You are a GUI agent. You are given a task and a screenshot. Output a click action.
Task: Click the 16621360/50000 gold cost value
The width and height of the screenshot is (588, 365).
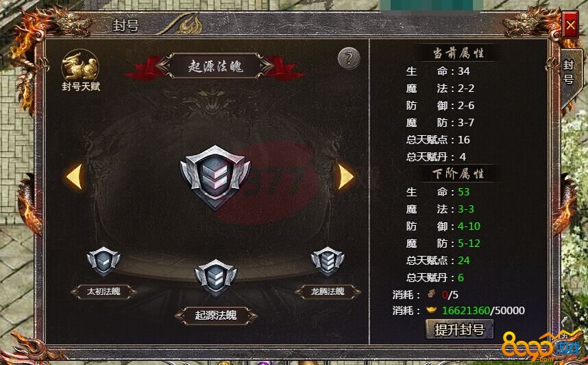(483, 311)
